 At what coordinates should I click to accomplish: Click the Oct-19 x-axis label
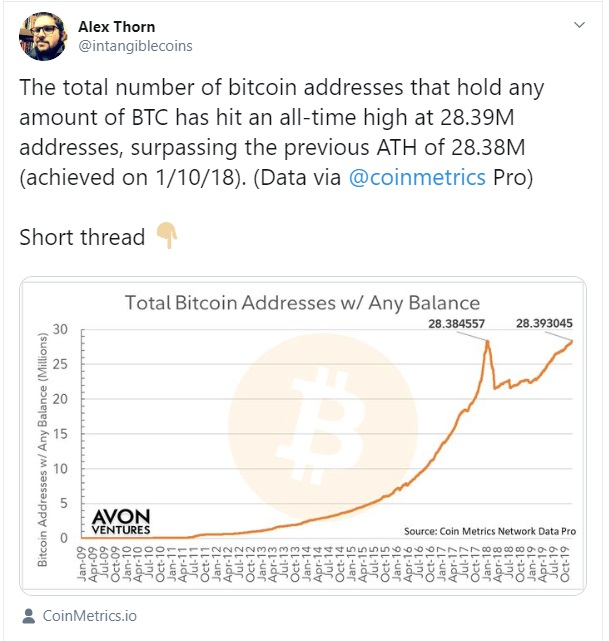click(565, 564)
